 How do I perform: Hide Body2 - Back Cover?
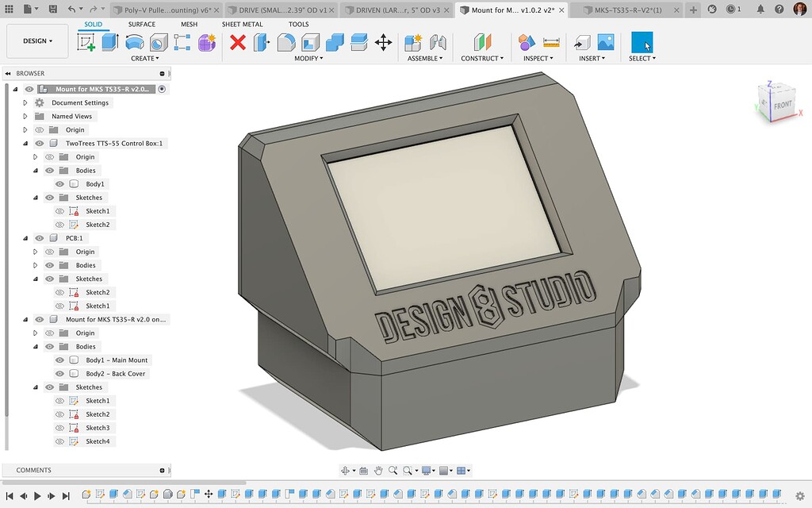click(59, 374)
